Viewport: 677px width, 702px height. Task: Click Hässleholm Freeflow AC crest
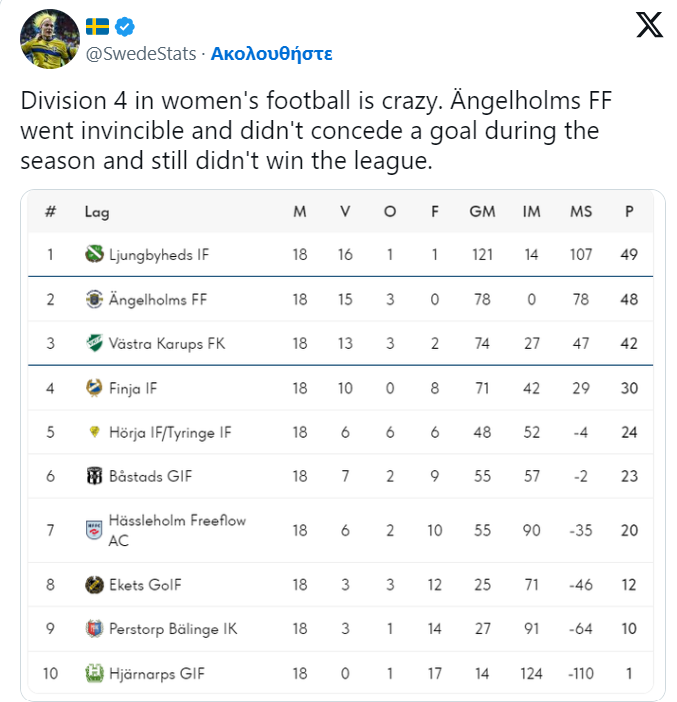click(94, 530)
